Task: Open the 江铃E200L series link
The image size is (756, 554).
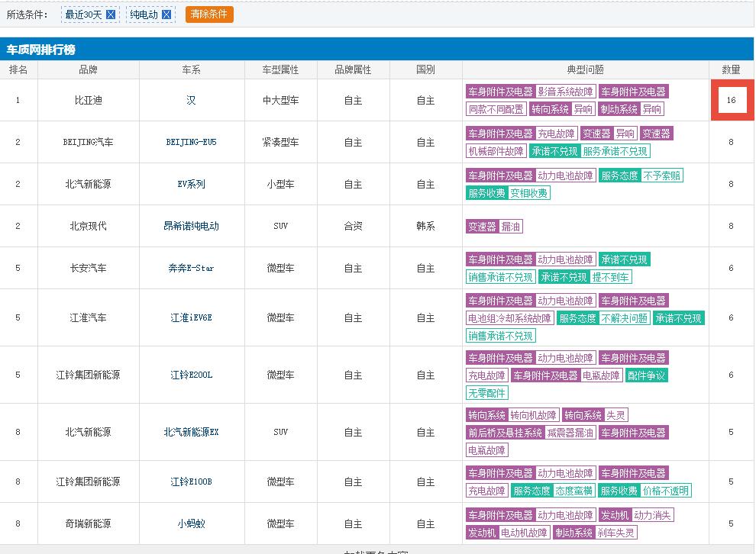Action: [x=192, y=375]
